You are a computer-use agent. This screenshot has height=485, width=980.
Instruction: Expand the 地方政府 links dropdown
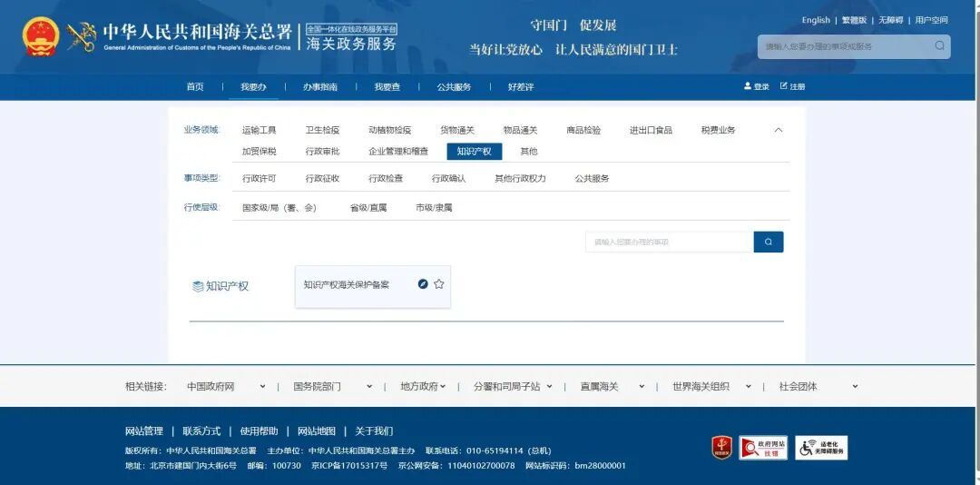[x=443, y=387]
